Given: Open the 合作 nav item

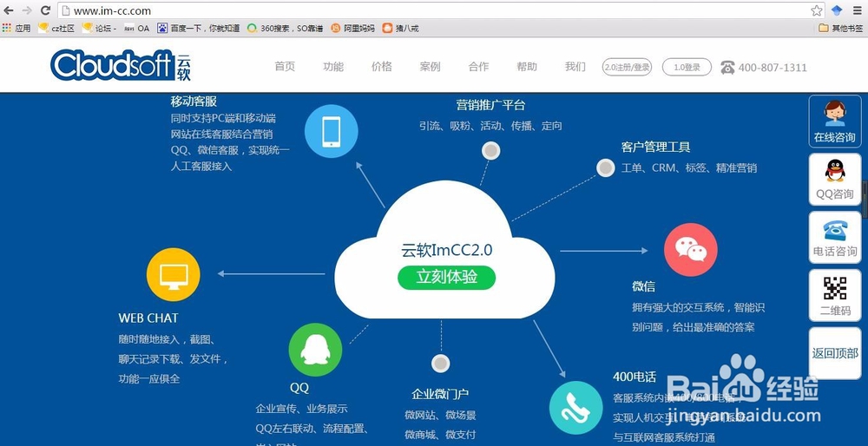Looking at the screenshot, I should (478, 67).
